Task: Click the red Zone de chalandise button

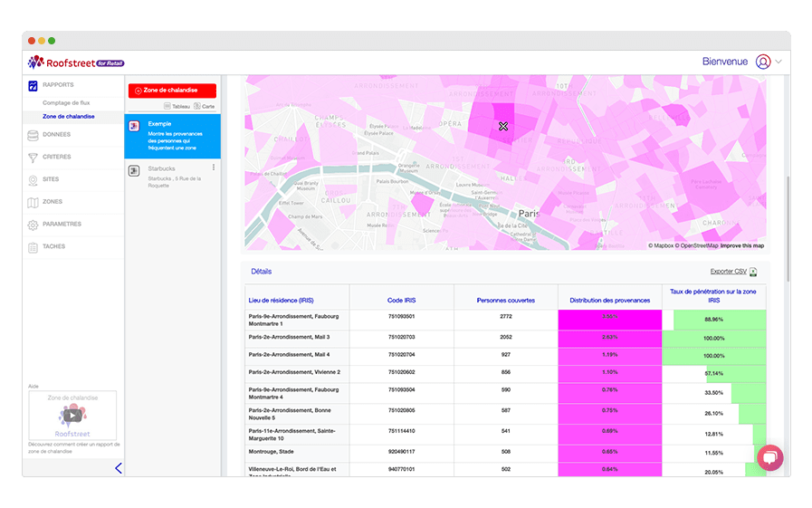Action: (x=172, y=91)
